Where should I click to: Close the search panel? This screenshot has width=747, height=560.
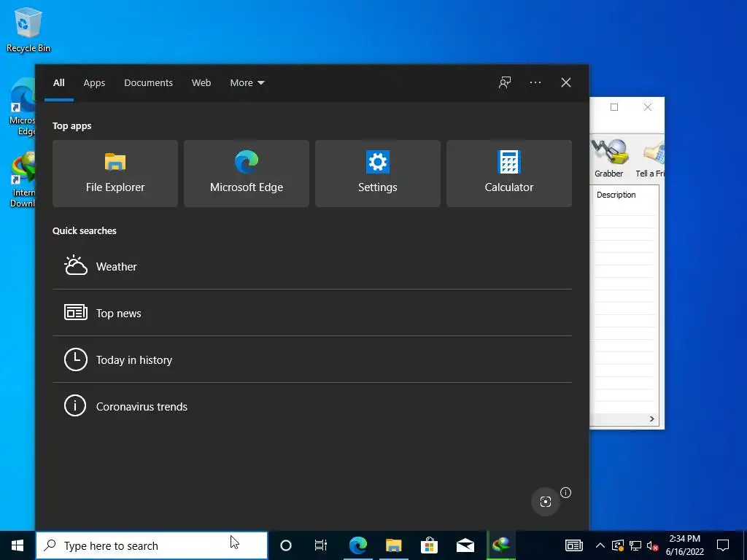pos(565,82)
